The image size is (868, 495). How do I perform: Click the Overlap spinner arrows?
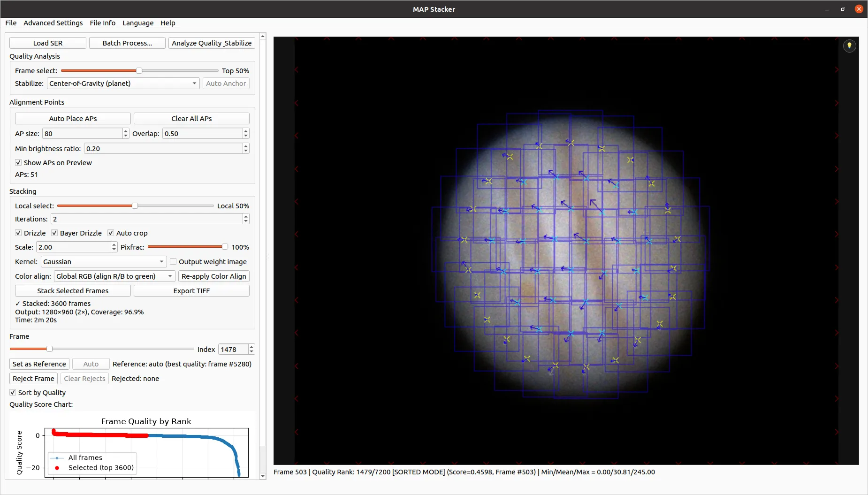tap(246, 133)
